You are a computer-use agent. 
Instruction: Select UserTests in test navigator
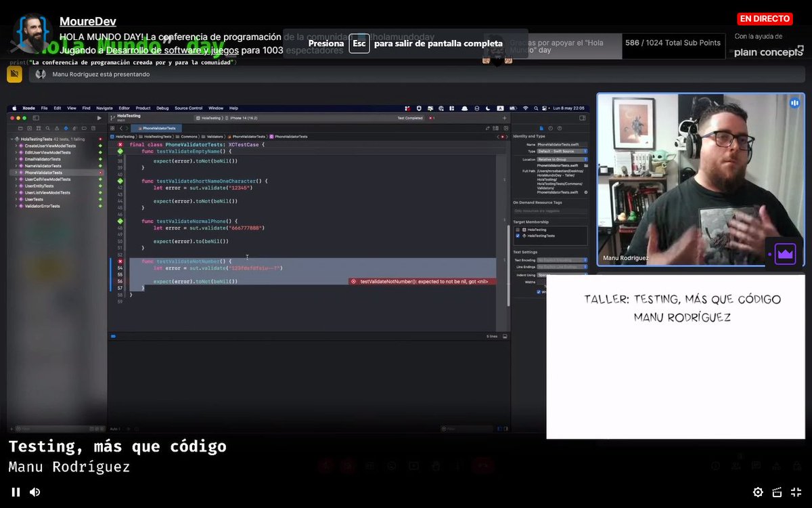pyautogui.click(x=34, y=199)
